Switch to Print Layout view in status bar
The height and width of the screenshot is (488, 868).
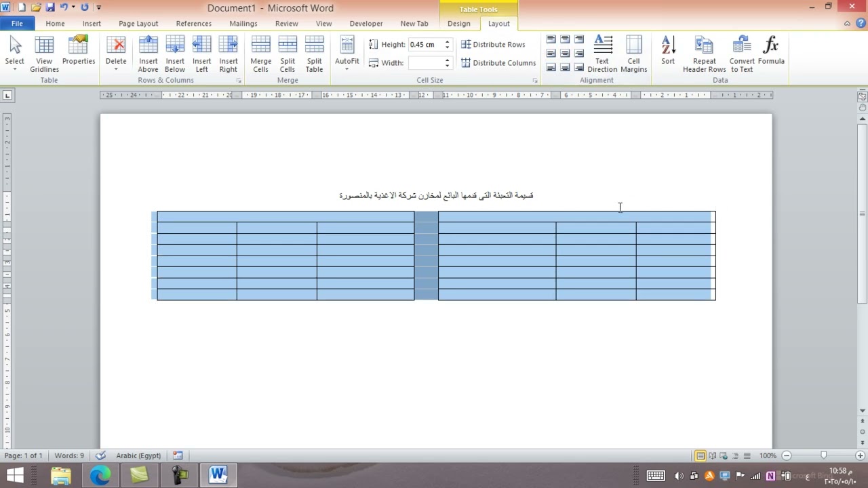pos(701,455)
